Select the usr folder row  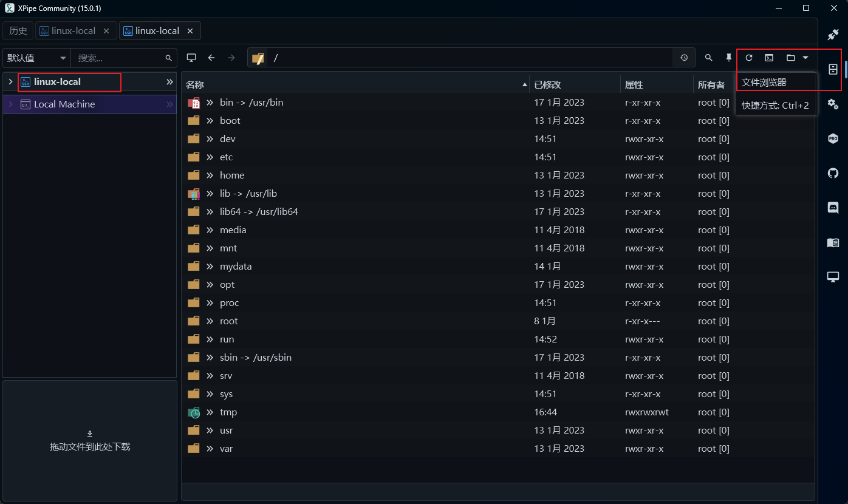pyautogui.click(x=498, y=431)
